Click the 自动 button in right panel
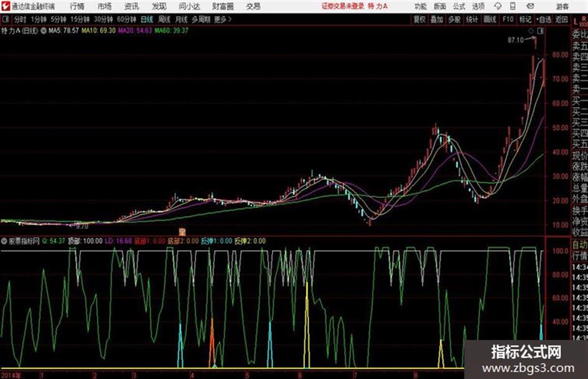 580,245
